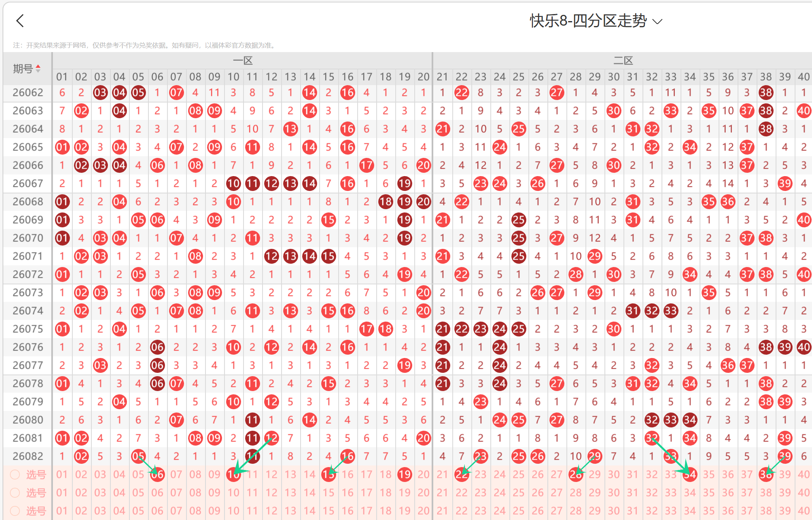Select the first 选号 radio button

15,475
